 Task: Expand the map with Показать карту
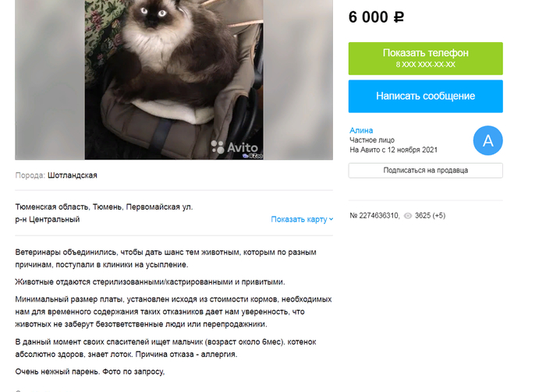coord(302,220)
